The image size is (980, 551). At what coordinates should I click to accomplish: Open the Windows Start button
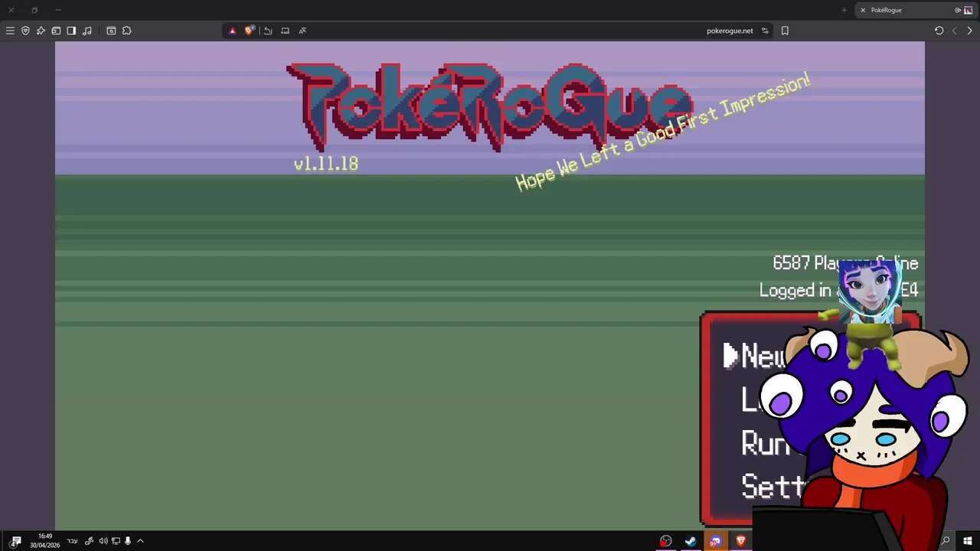(x=968, y=541)
